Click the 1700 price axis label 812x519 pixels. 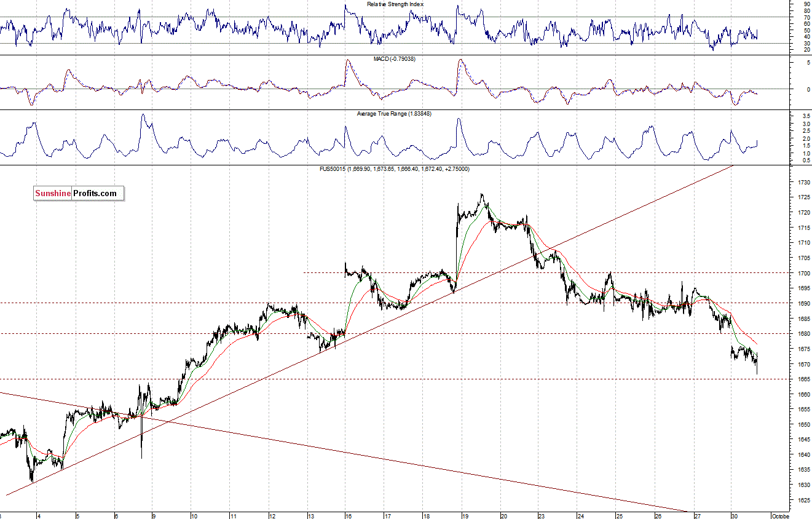803,273
